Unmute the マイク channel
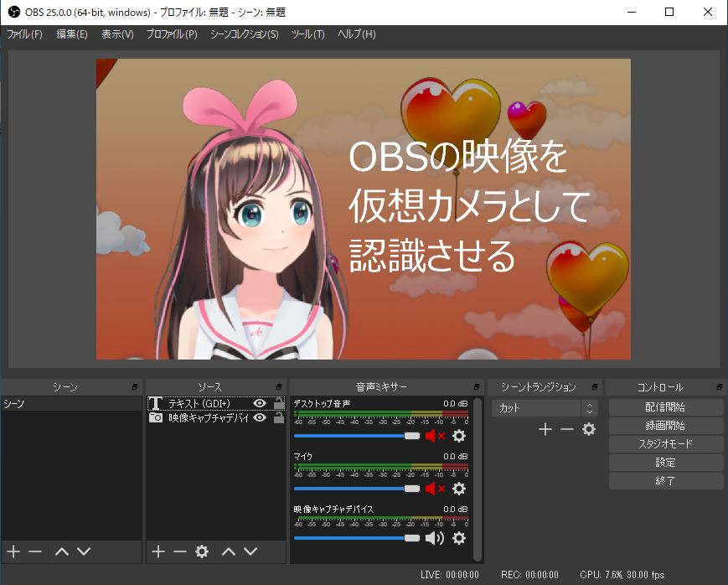This screenshot has width=728, height=585. [435, 489]
